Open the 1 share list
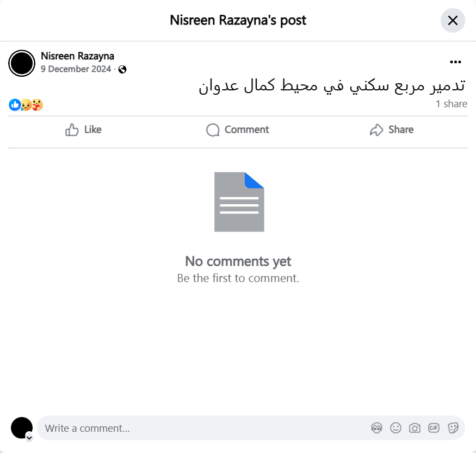This screenshot has height=453, width=476. (452, 104)
